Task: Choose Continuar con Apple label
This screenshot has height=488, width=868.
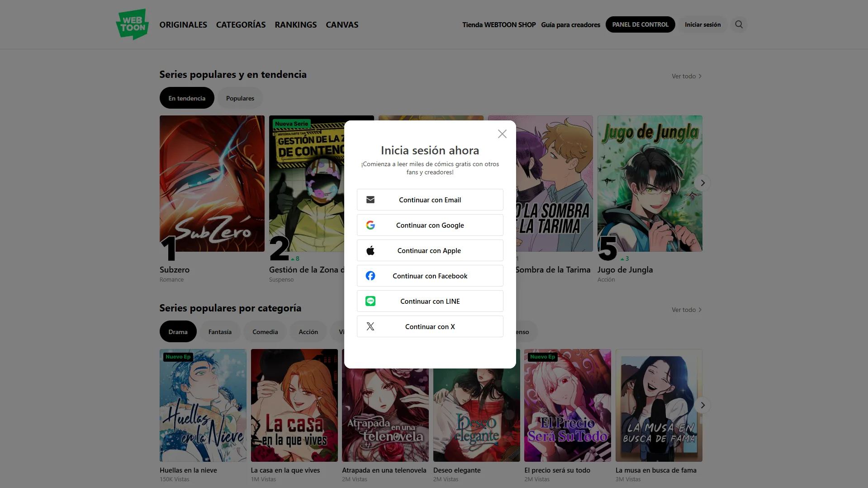Action: point(429,251)
